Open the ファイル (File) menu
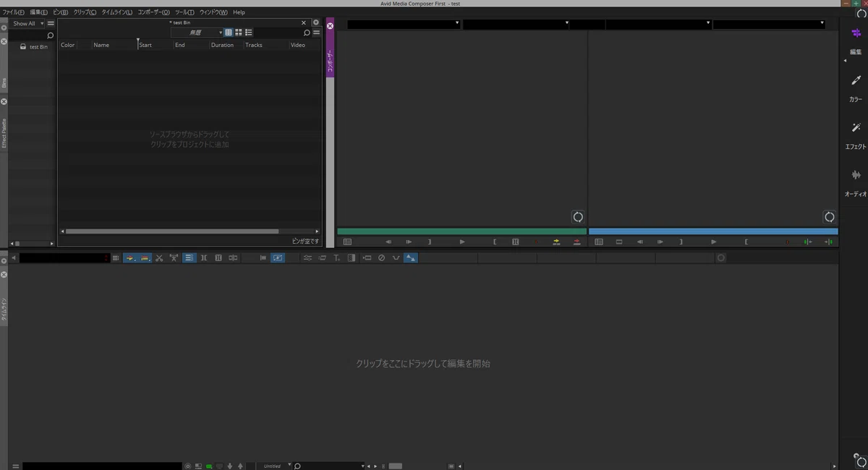 click(x=13, y=12)
